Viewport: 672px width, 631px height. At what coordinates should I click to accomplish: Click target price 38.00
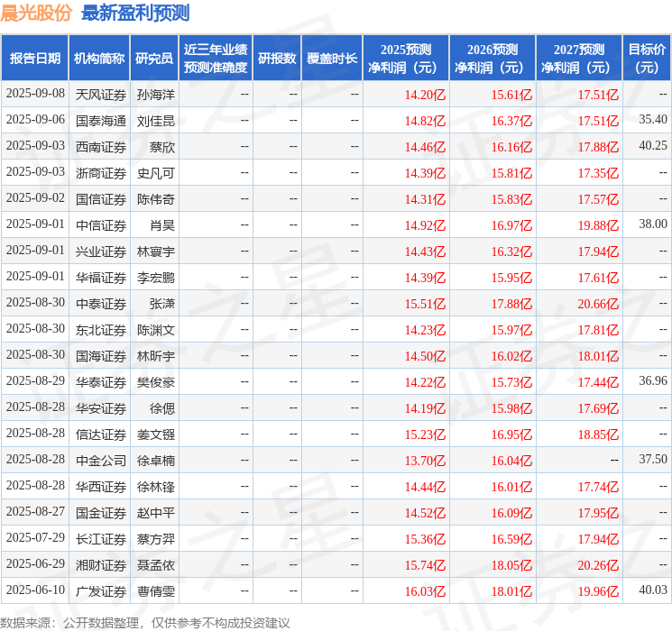pos(653,224)
